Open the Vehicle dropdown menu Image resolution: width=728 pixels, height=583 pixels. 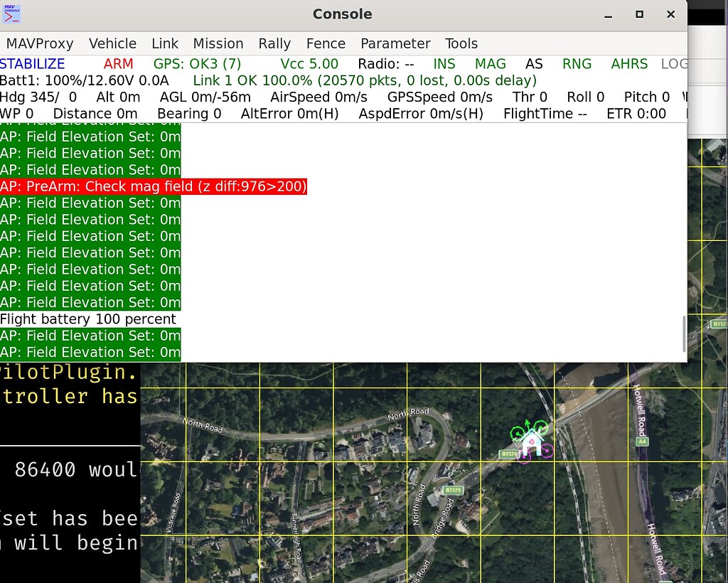coord(112,43)
